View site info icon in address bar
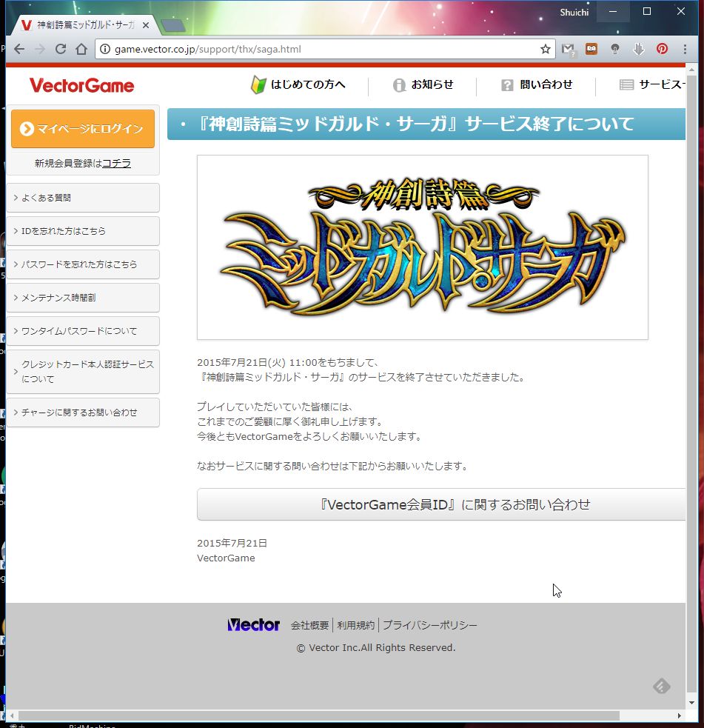This screenshot has width=704, height=728. click(105, 49)
